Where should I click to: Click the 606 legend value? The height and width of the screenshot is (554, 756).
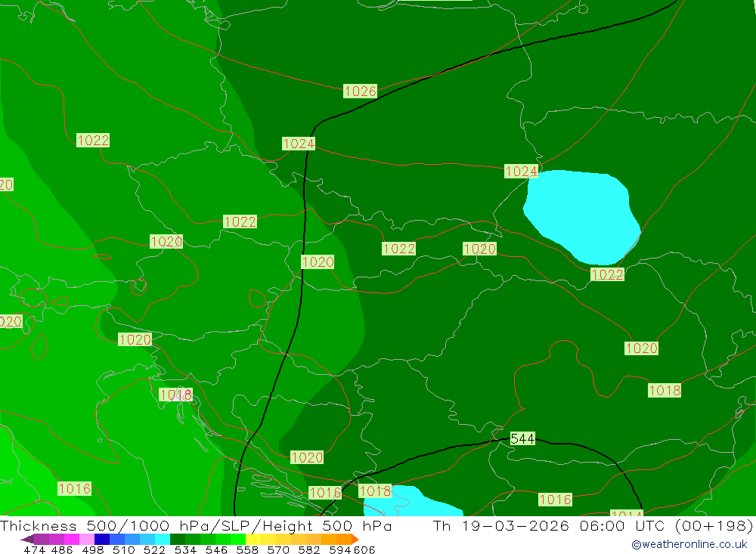point(364,549)
